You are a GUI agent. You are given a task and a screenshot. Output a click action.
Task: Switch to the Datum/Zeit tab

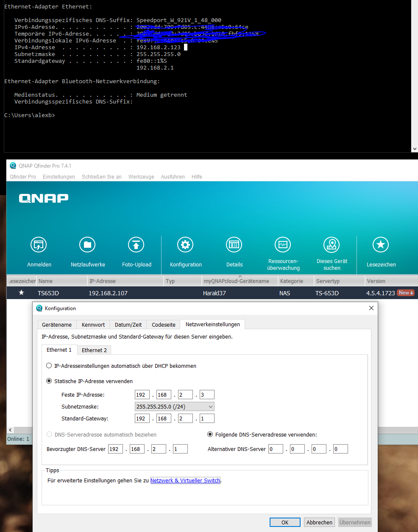point(128,325)
